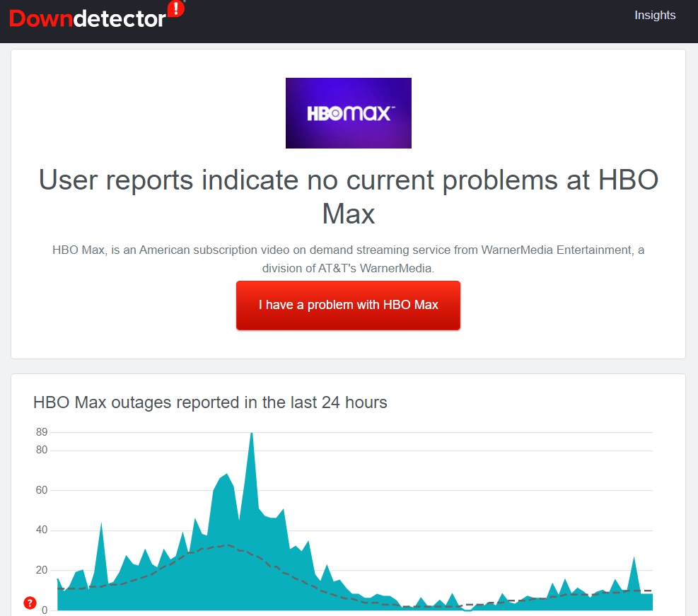Image resolution: width=698 pixels, height=616 pixels.
Task: Open the Insights menu item
Action: [655, 15]
